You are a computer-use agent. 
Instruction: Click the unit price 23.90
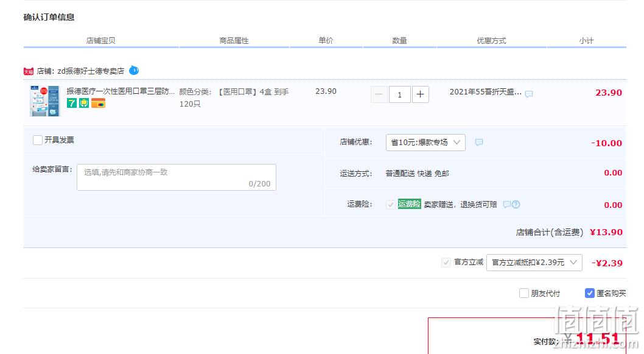326,91
